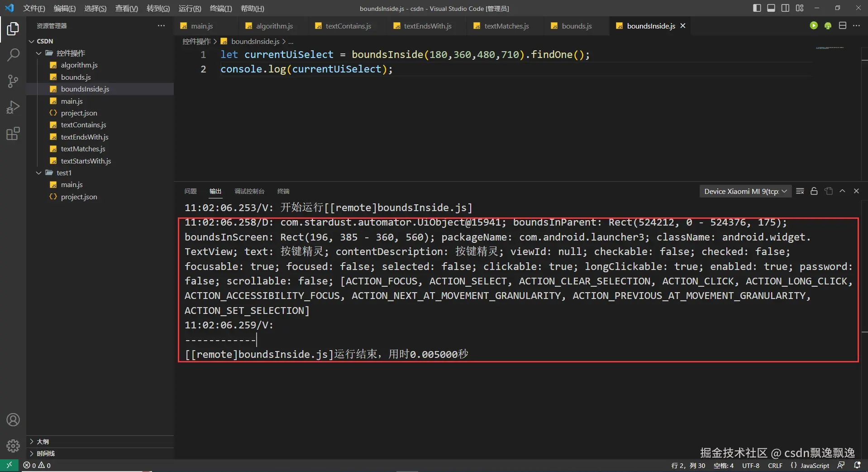Switch to the textMatches.js tab

click(x=506, y=26)
